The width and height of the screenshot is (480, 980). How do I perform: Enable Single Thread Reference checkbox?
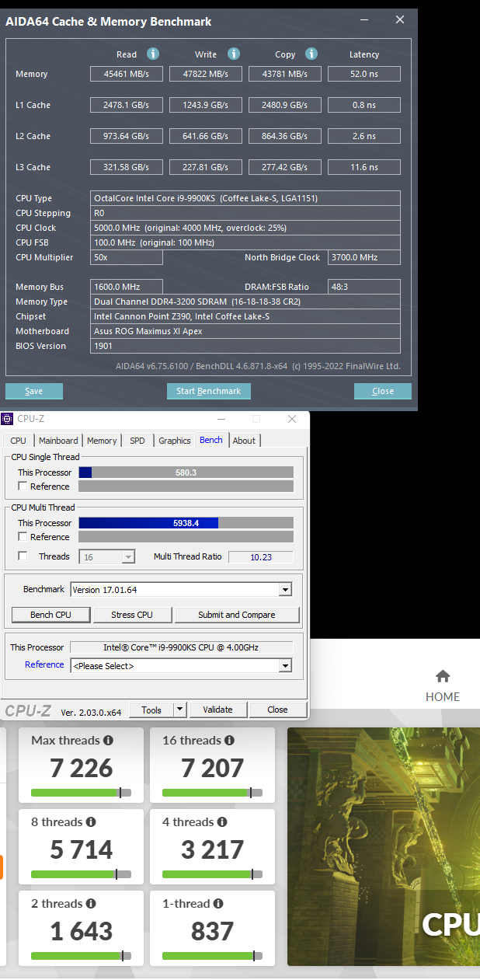(23, 487)
